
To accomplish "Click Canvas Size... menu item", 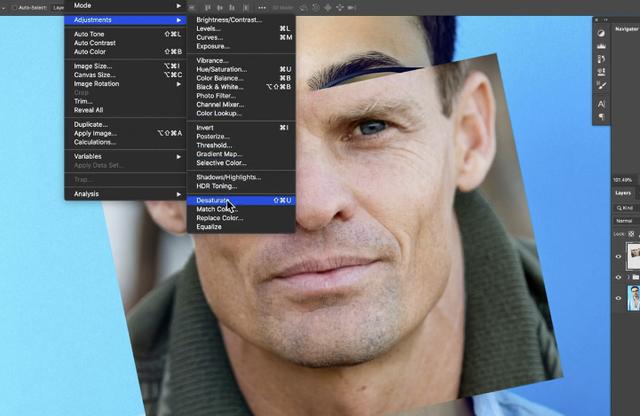I will [x=125, y=75].
